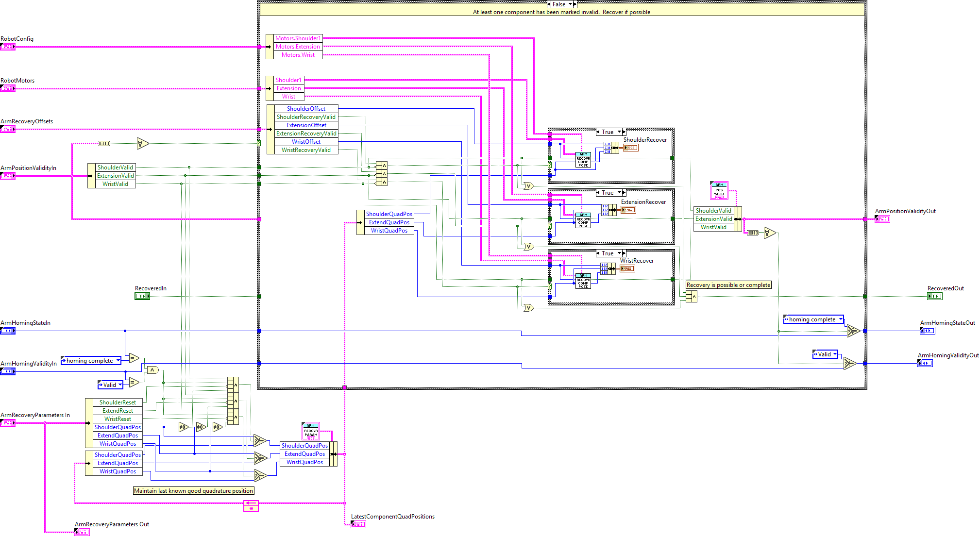Select the WristOffset unbundle element

(x=306, y=142)
